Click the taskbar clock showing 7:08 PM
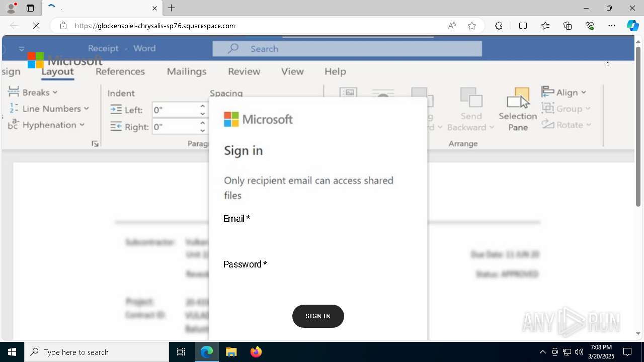This screenshot has height=362, width=644. click(601, 352)
